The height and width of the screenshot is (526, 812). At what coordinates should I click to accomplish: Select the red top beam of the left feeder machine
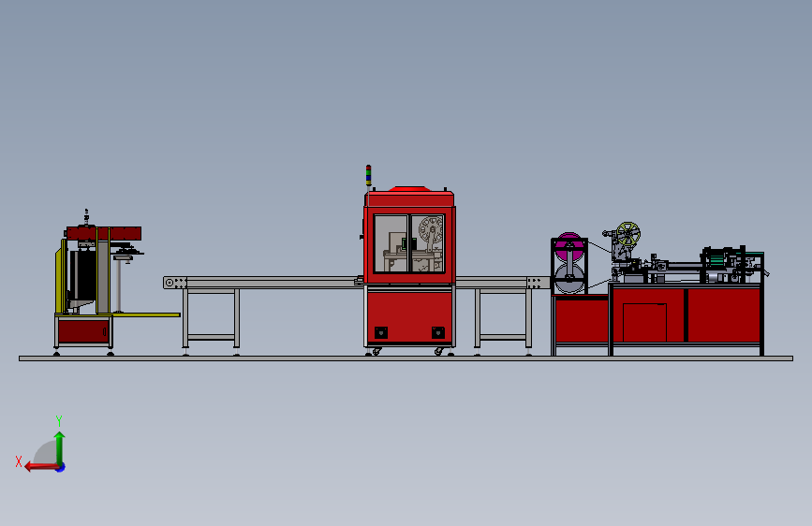click(104, 233)
